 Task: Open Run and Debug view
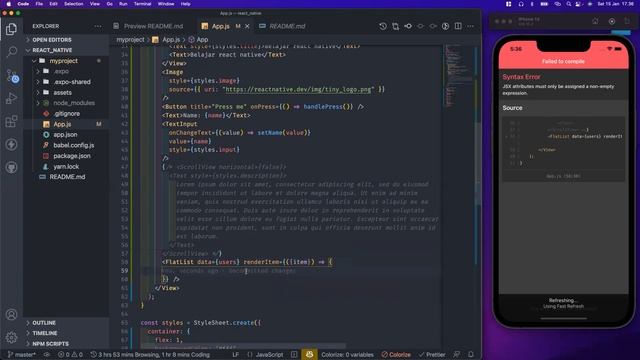11,98
